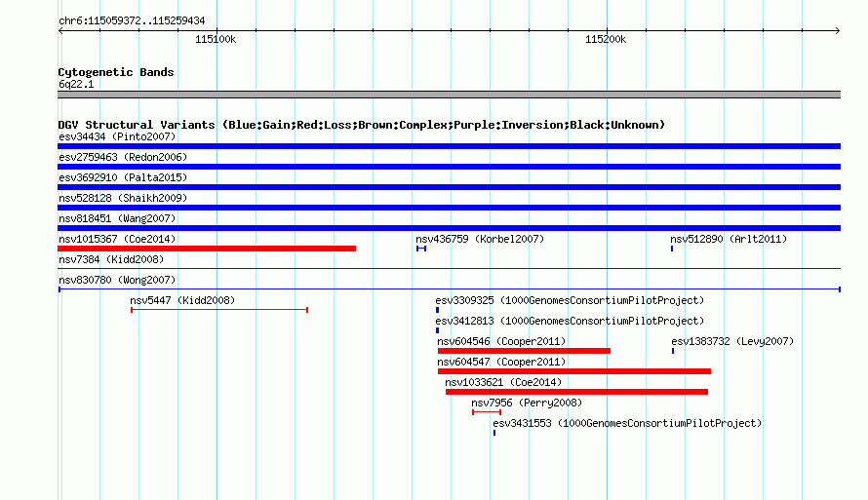The height and width of the screenshot is (500, 868).
Task: Click nsv7384 (Kidd2008) label
Action: 111,259
